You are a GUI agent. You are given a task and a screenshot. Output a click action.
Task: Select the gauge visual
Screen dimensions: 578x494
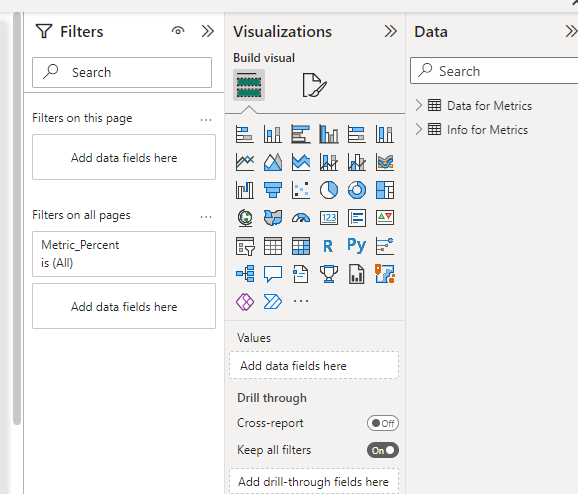(301, 218)
